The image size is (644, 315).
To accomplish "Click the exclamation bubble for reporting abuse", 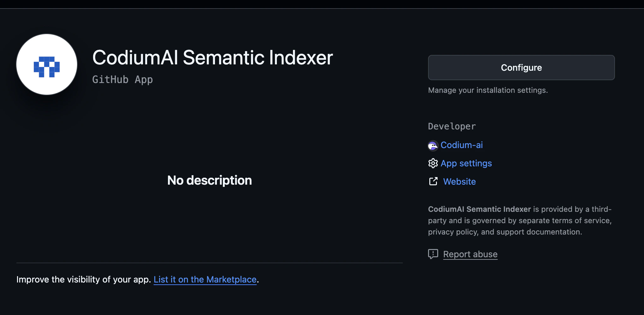I will (x=433, y=254).
